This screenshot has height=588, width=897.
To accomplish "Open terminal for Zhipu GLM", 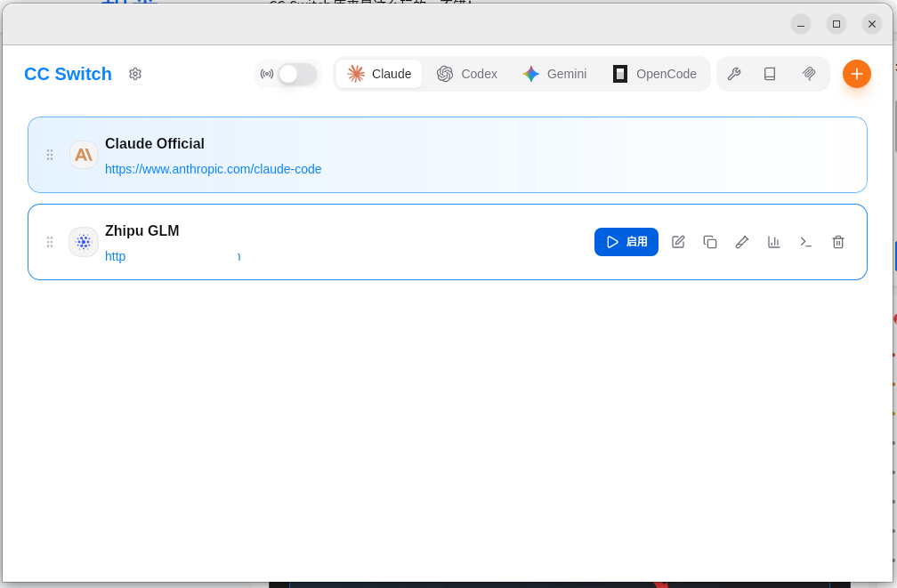I will coord(806,242).
